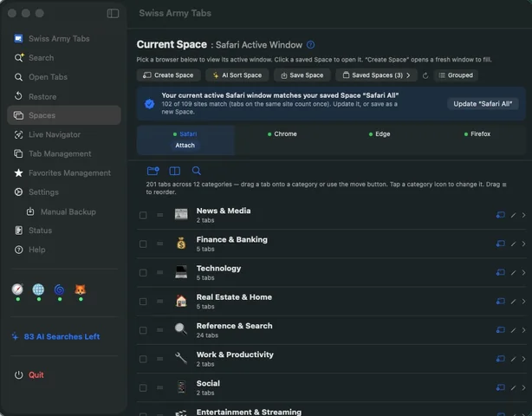Toggle the Grouped view button
This screenshot has height=416, width=532.
[456, 75]
